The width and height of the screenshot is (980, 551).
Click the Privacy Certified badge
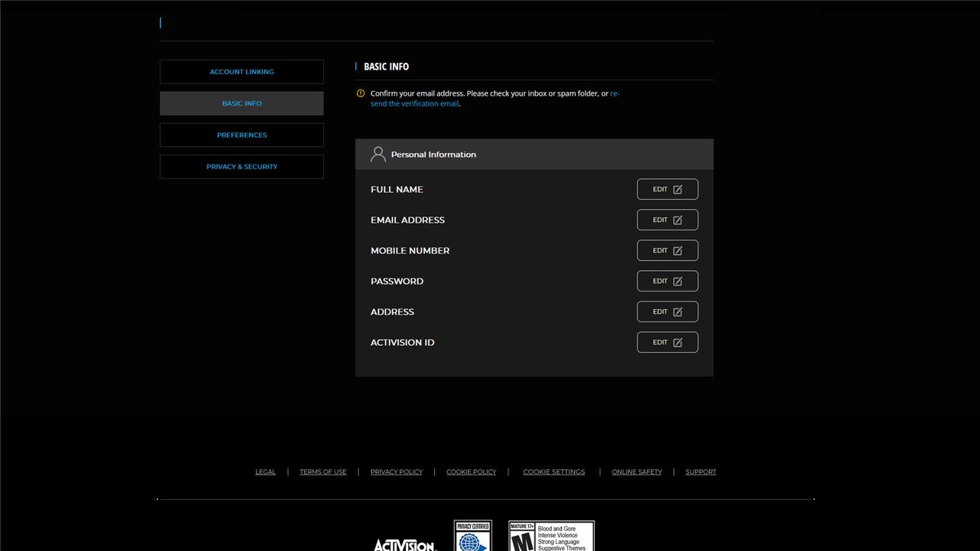[x=472, y=536]
